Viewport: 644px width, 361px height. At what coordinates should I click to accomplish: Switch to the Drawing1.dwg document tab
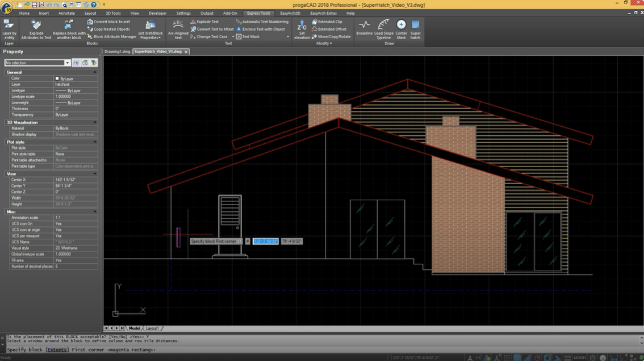pyautogui.click(x=117, y=52)
